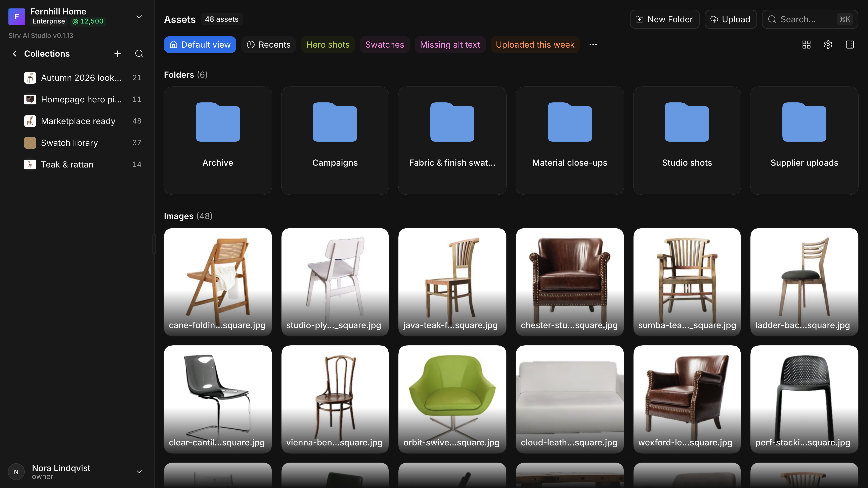Click the add collection plus icon
The image size is (868, 488).
tap(117, 54)
